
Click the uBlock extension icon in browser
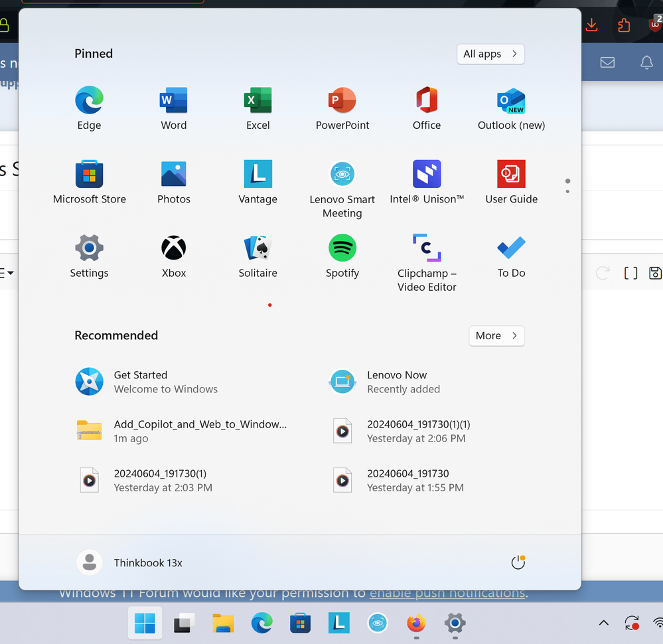click(656, 24)
